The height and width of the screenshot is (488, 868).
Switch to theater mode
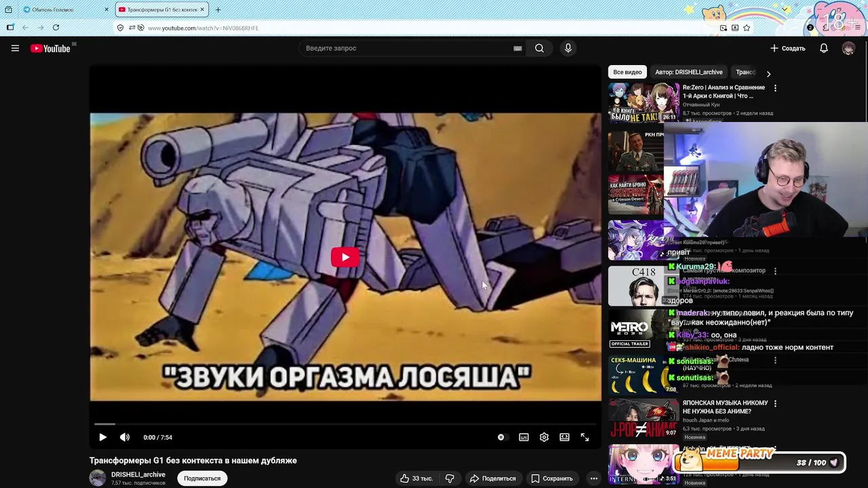[x=564, y=437]
